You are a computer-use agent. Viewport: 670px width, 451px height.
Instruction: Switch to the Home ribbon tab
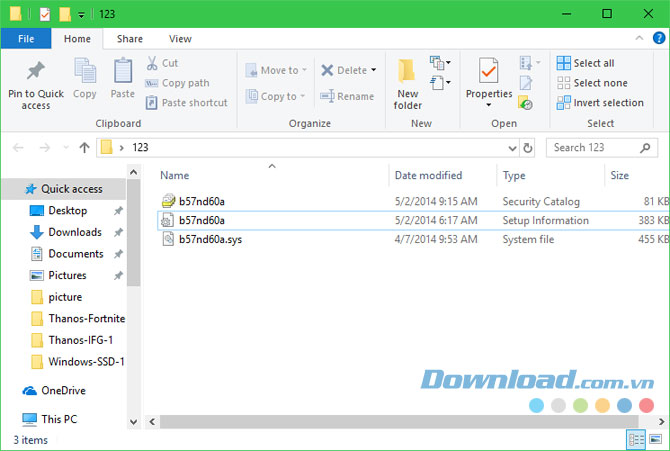(x=77, y=38)
